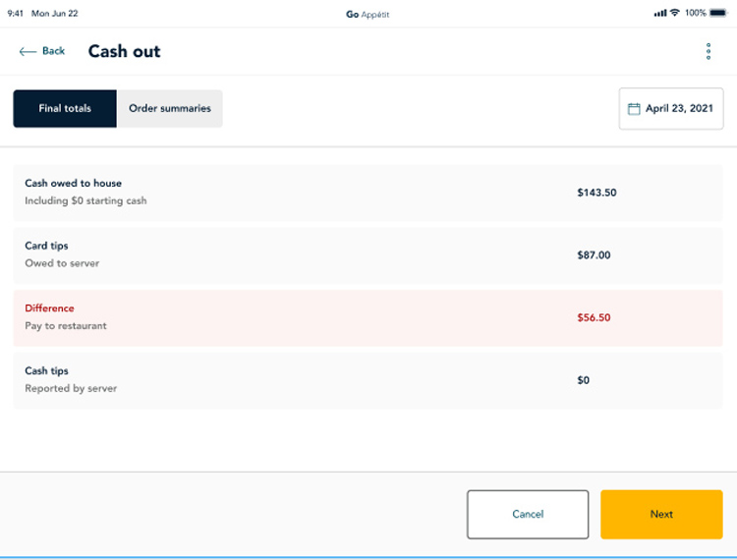This screenshot has width=737, height=560.
Task: Tap the Back text link
Action: 53,51
